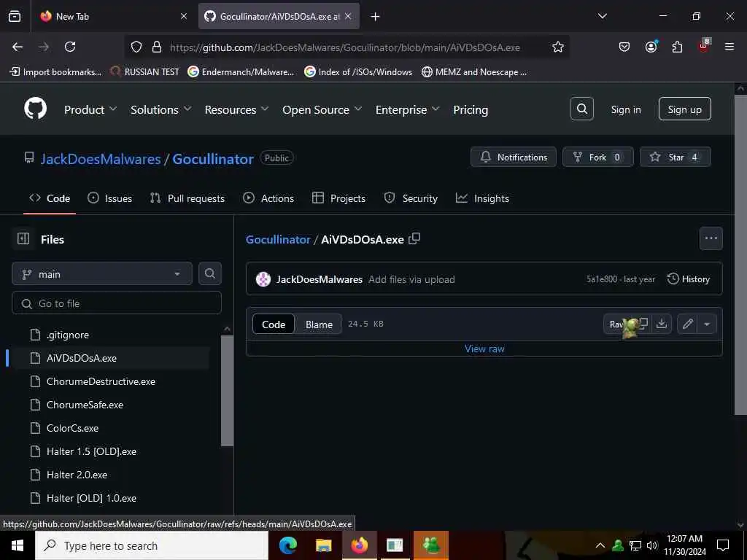Open Actions tab
Viewport: 747px width, 560px height.
pos(268,198)
